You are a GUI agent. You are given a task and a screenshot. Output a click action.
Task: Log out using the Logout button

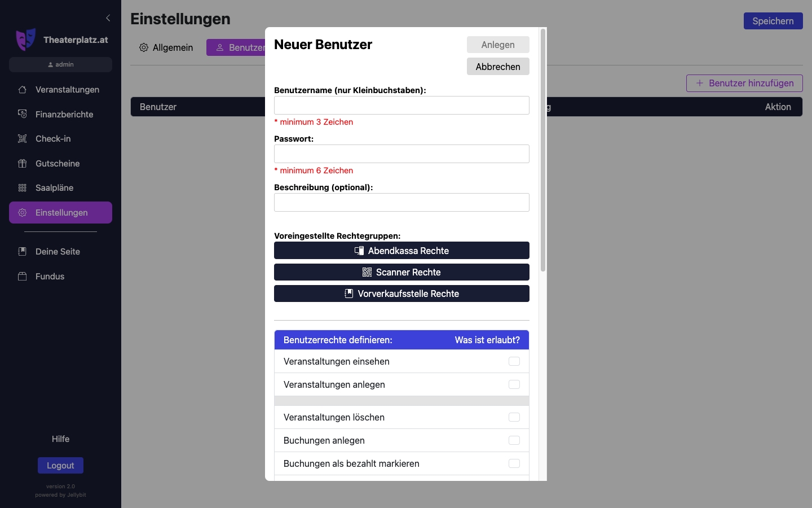[x=60, y=466]
